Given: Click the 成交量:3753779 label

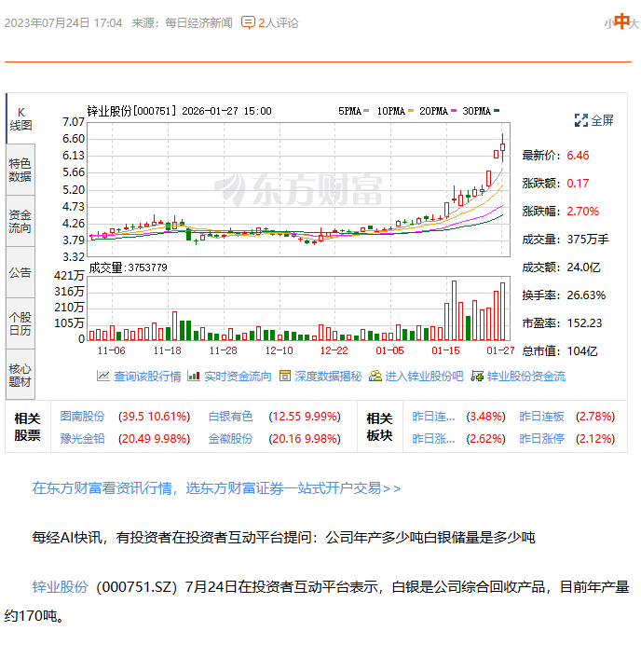Looking at the screenshot, I should tap(129, 267).
